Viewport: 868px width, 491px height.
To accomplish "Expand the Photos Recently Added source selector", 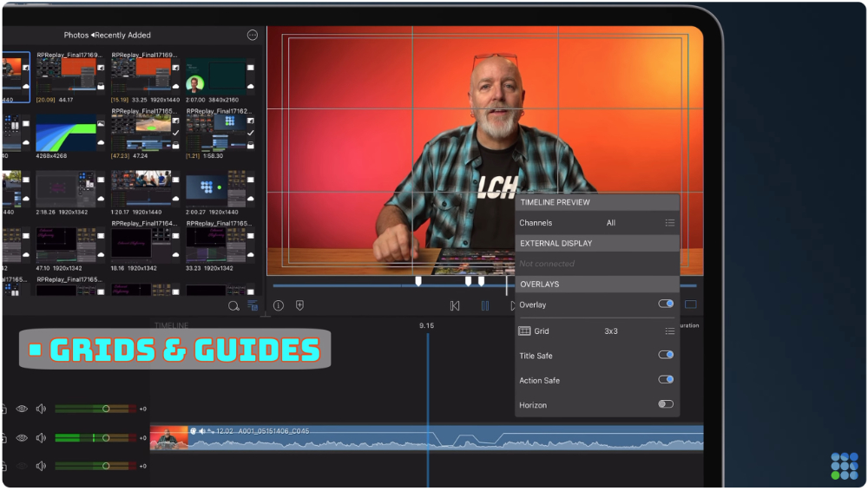I will (108, 35).
